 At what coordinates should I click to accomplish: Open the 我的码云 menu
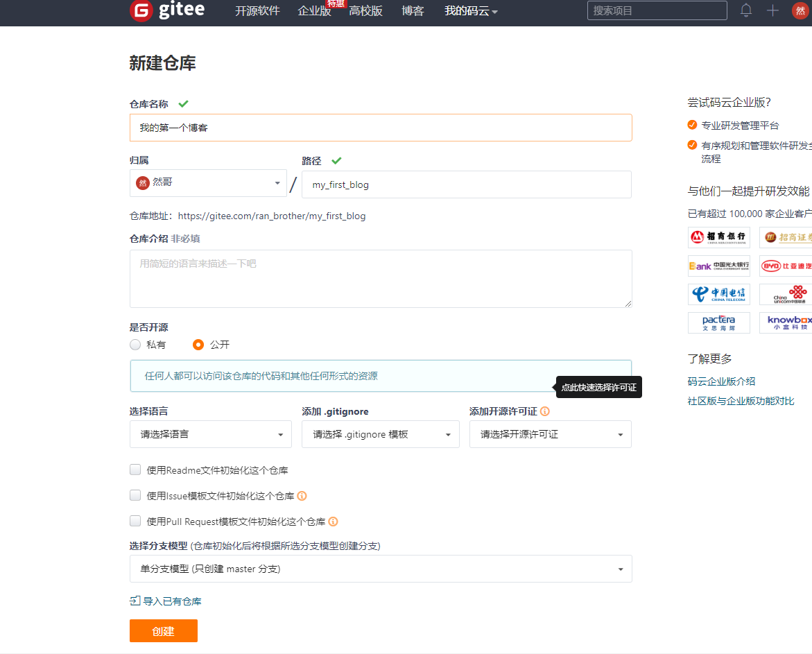point(471,11)
